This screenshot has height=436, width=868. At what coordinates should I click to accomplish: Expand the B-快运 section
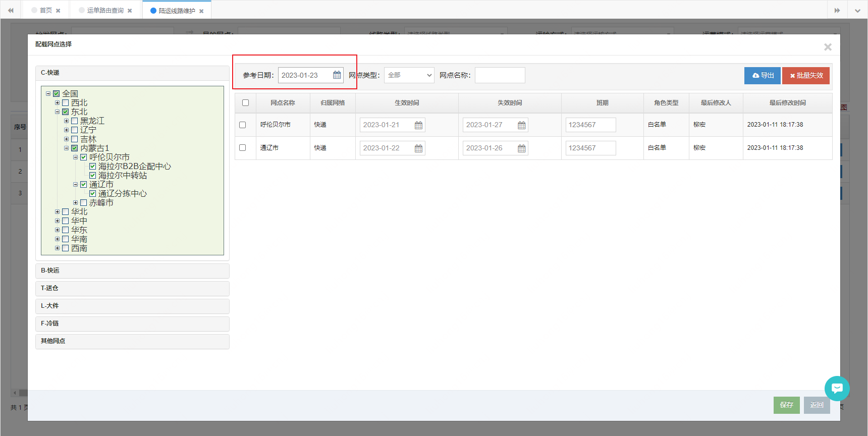coord(132,271)
